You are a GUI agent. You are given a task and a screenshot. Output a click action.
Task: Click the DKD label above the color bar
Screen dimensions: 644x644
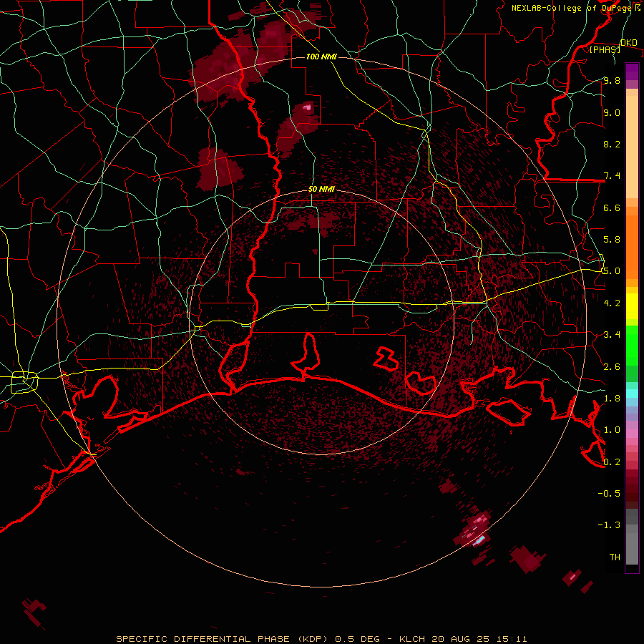pos(629,43)
